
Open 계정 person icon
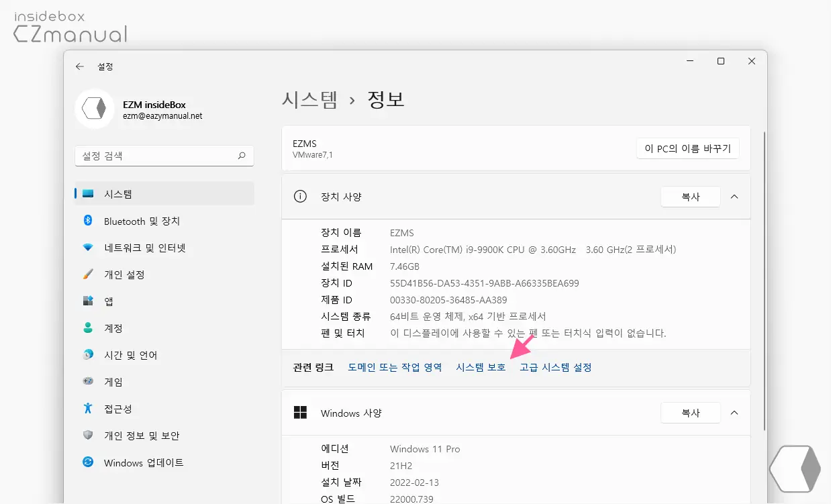(88, 328)
